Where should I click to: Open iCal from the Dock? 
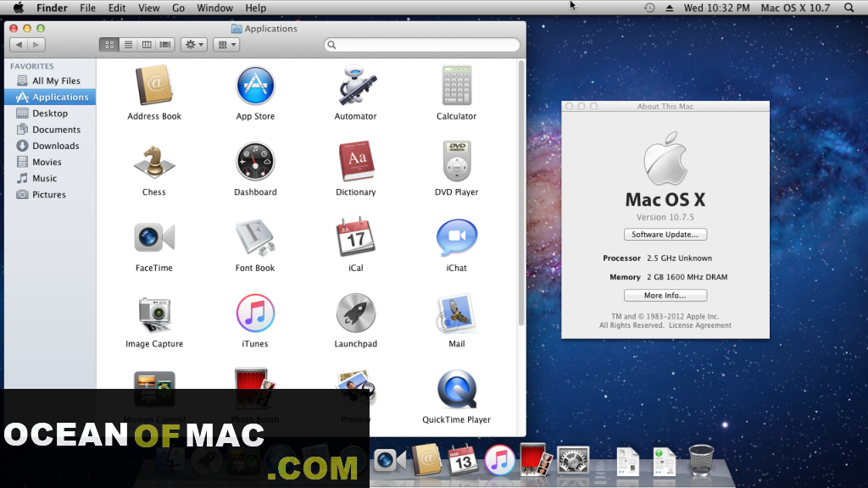pos(463,459)
